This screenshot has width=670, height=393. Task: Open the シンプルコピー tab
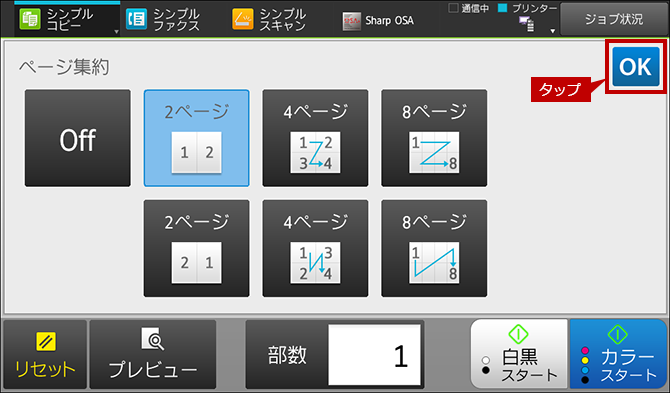pyautogui.click(x=67, y=19)
